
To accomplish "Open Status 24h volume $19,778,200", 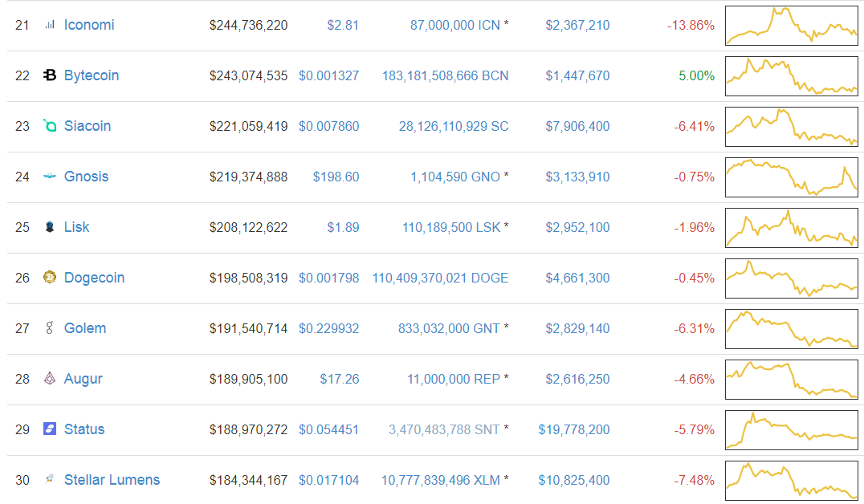I will tap(574, 429).
